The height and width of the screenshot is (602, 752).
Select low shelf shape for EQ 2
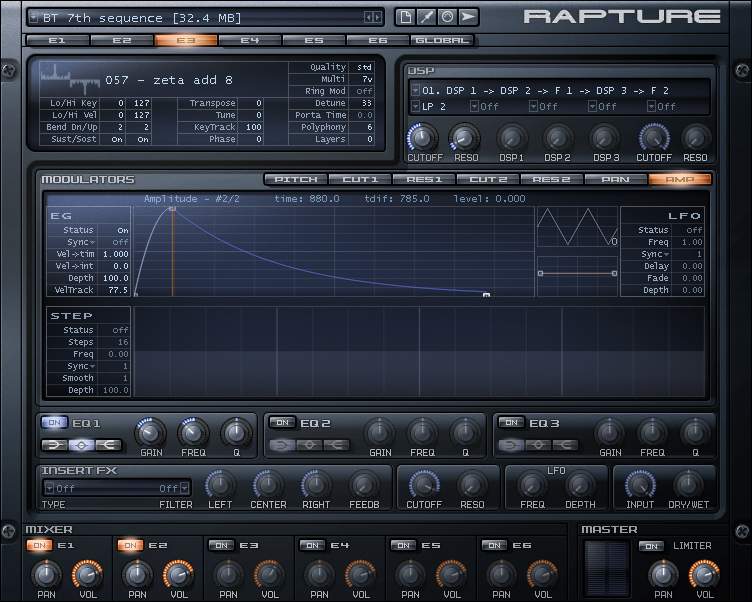tap(283, 445)
